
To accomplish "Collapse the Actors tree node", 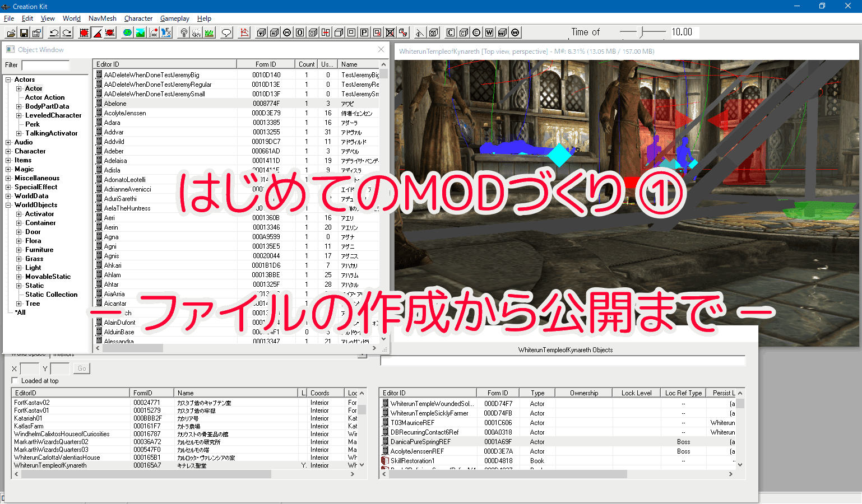I will tap(8, 80).
